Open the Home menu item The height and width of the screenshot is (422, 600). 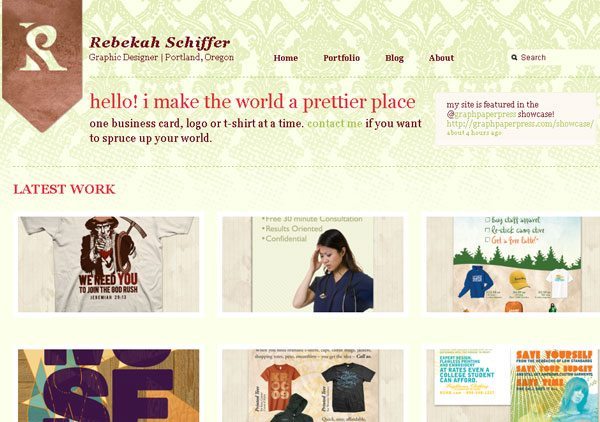pyautogui.click(x=285, y=58)
